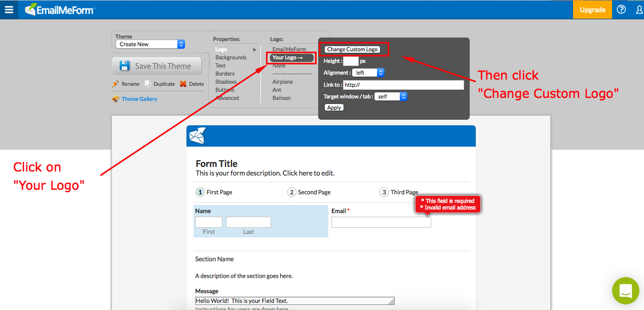
Task: Click the Apply button
Action: (x=334, y=108)
